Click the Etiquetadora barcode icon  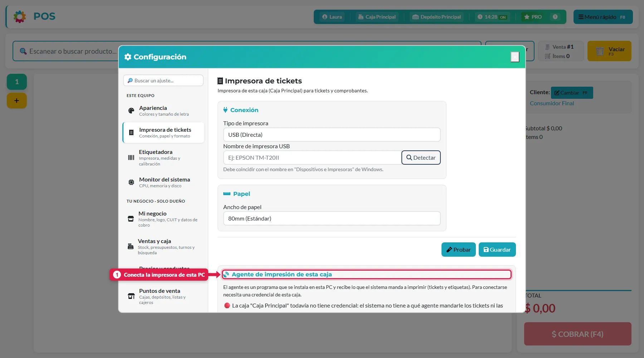coord(131,158)
